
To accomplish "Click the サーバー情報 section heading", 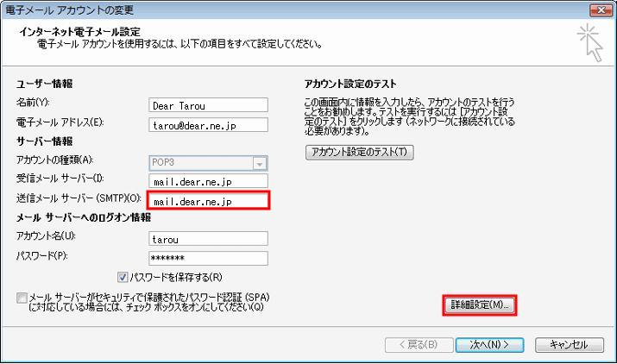I will 45,141.
